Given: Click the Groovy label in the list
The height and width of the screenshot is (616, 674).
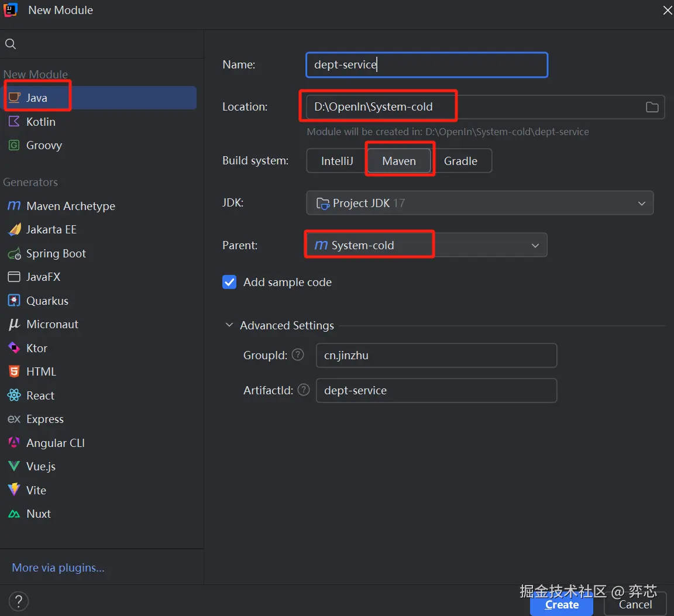Looking at the screenshot, I should [44, 145].
